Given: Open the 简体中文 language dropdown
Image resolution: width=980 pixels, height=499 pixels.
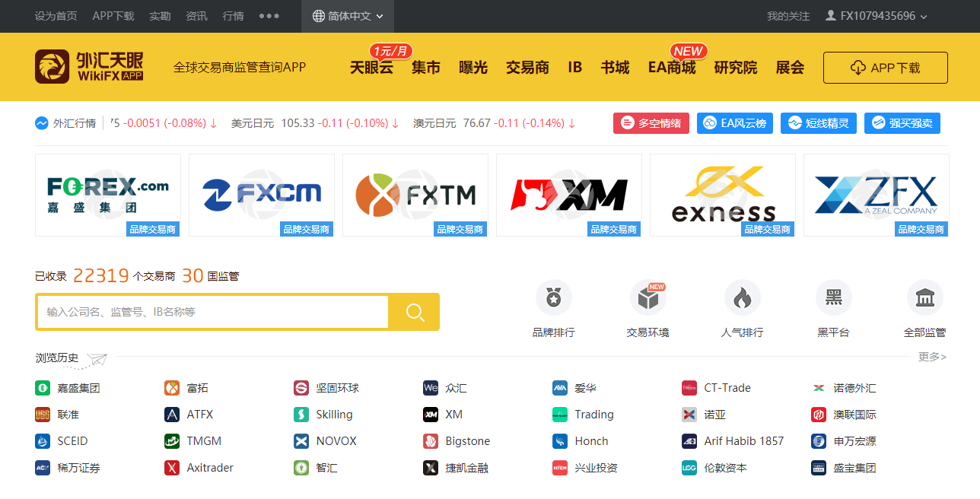Looking at the screenshot, I should point(348,16).
